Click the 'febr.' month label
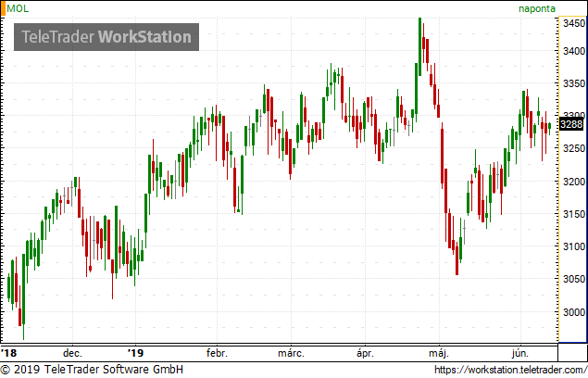588x378 pixels. [217, 353]
